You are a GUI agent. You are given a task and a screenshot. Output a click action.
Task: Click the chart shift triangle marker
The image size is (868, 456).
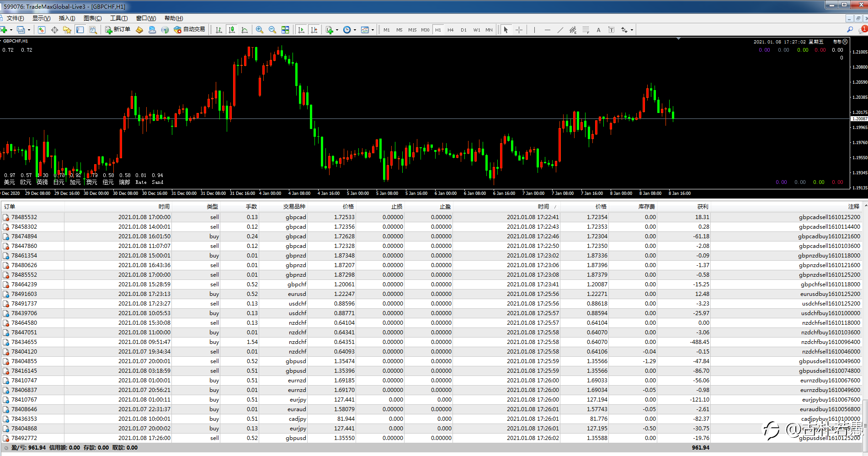point(678,39)
